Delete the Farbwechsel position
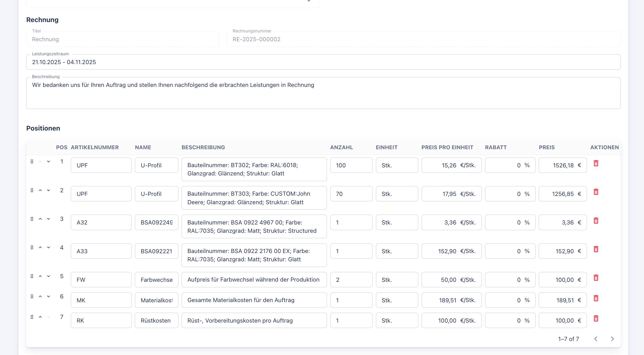644x355 pixels. click(x=596, y=278)
